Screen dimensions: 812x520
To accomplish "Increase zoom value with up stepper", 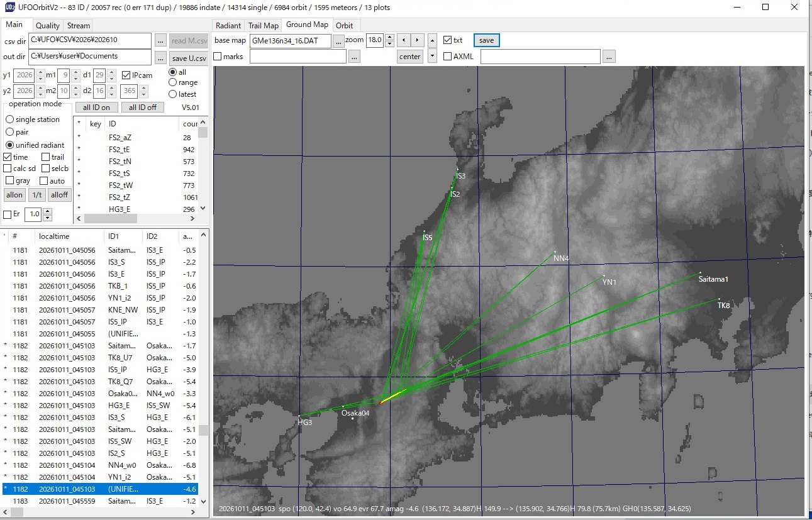I will 389,37.
